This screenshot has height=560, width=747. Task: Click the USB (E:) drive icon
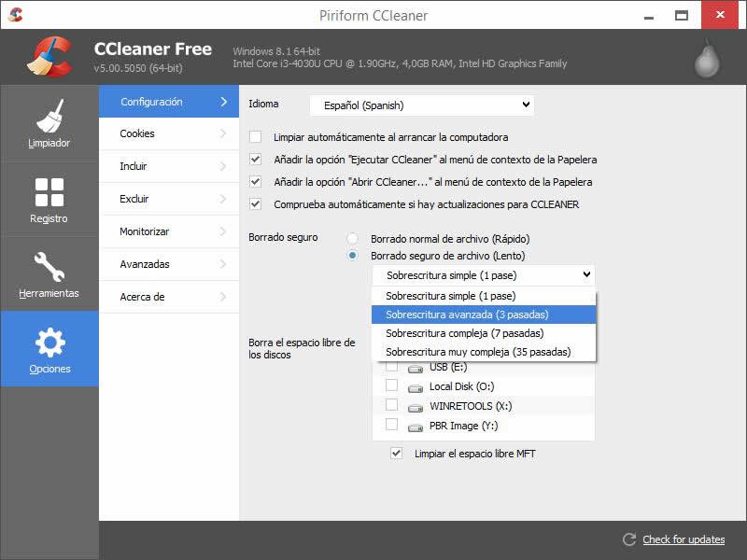[416, 369]
